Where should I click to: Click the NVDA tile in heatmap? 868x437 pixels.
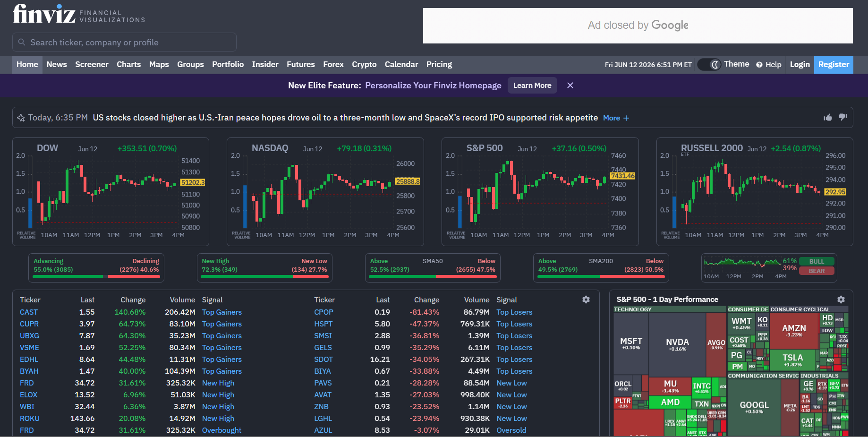pyautogui.click(x=677, y=344)
